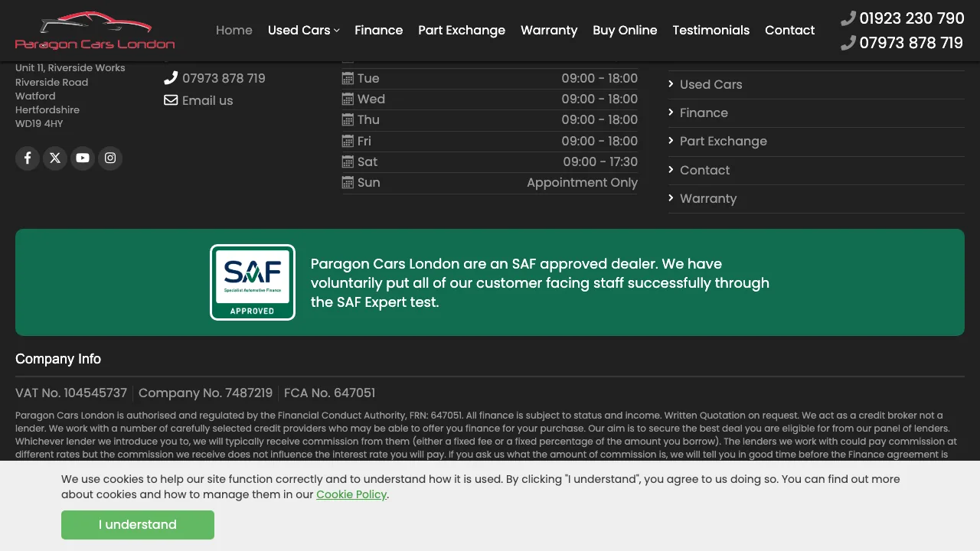
Task: Expand the Contact sidebar chevron
Action: [x=671, y=170]
